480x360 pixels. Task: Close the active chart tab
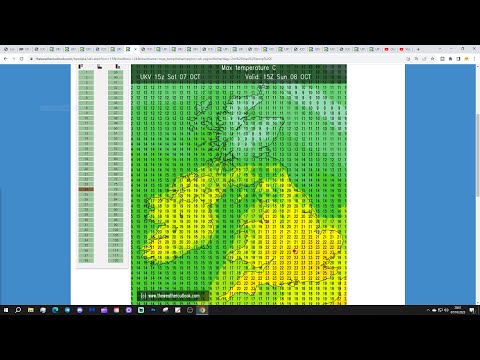click(x=135, y=49)
